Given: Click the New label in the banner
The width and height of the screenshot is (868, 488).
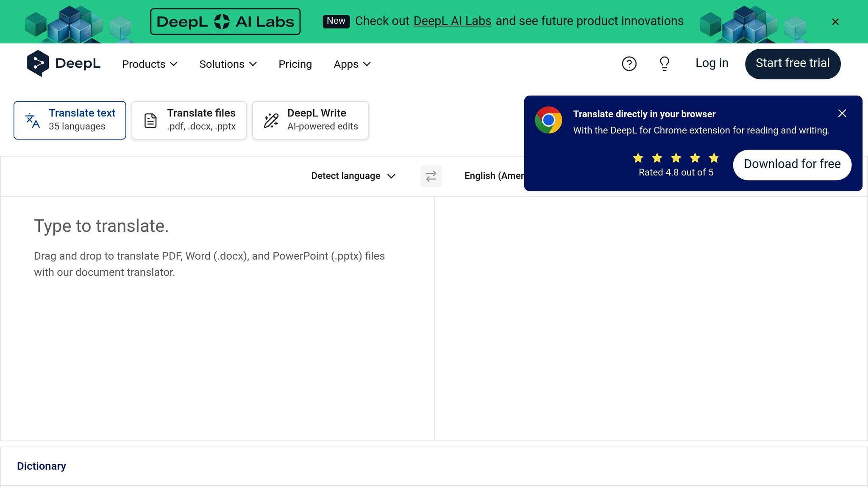Looking at the screenshot, I should click(x=336, y=21).
